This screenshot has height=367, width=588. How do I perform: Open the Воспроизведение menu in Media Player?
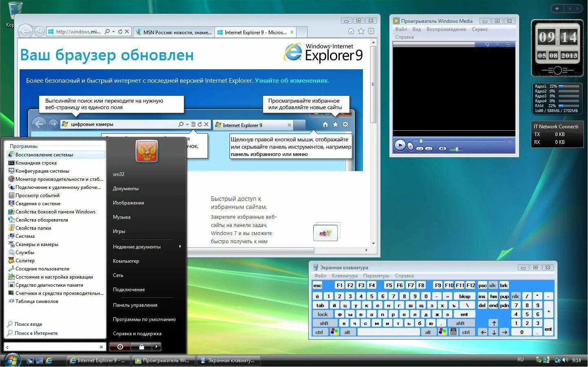pyautogui.click(x=446, y=29)
